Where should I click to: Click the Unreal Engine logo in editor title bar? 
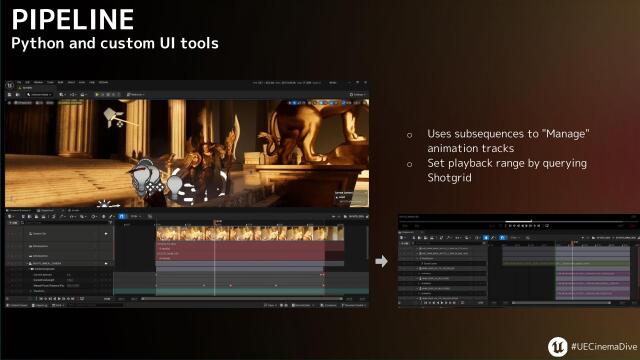[10, 85]
